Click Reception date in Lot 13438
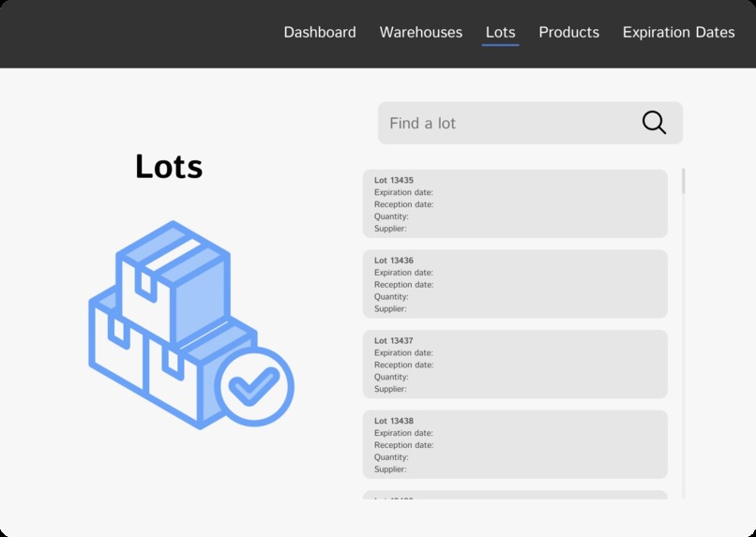This screenshot has width=756, height=537. click(404, 445)
